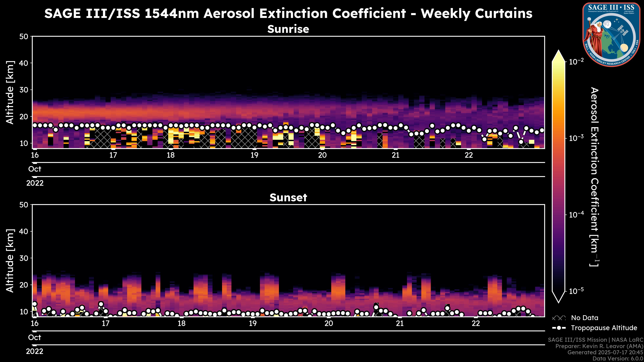Click the SAGE III ISS mission logo

[x=611, y=35]
